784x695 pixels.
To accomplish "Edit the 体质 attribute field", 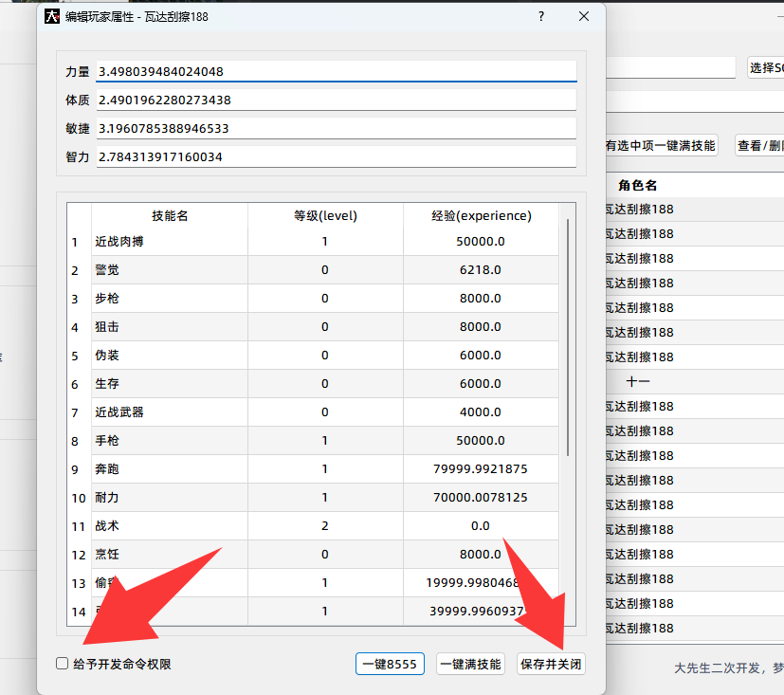I will click(x=336, y=100).
